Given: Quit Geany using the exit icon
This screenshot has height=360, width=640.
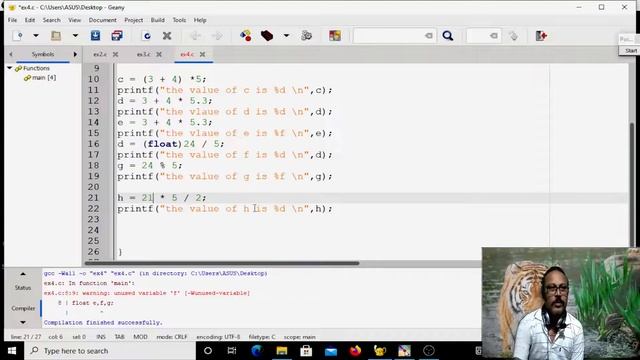Looking at the screenshot, I should click(541, 36).
